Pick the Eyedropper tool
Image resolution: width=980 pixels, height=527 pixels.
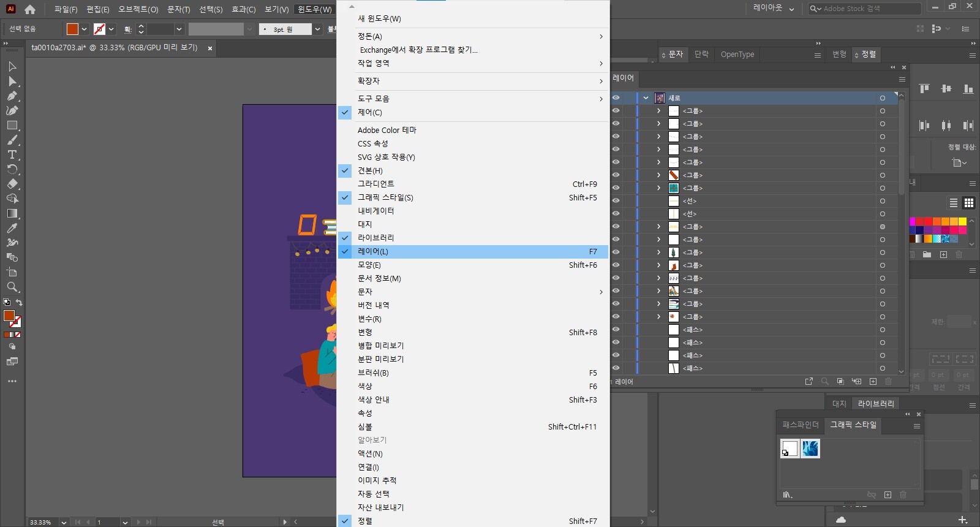pos(12,228)
